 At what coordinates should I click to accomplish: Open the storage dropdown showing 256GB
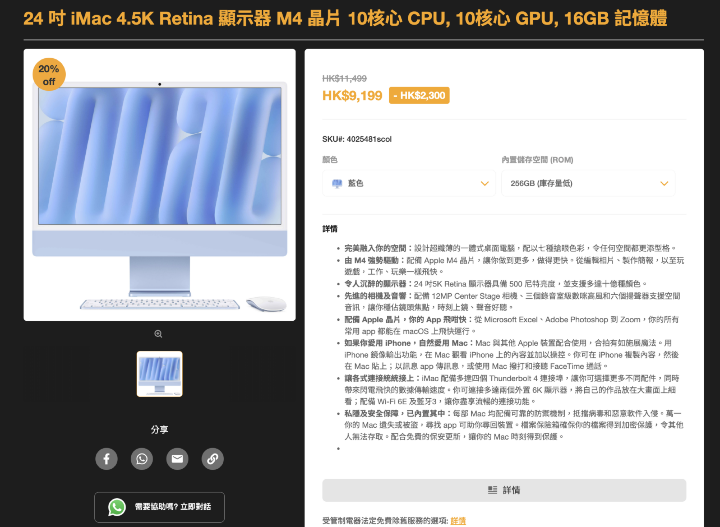pyautogui.click(x=588, y=183)
